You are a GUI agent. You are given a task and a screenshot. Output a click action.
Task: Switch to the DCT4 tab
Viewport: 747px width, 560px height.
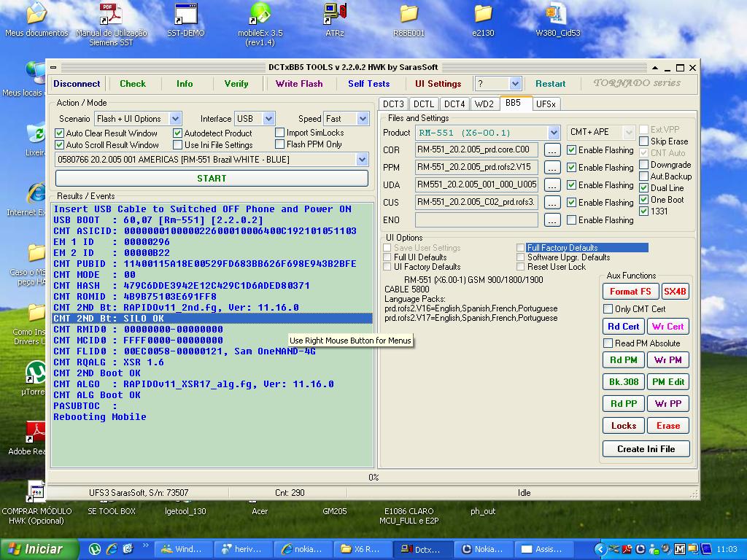click(454, 104)
